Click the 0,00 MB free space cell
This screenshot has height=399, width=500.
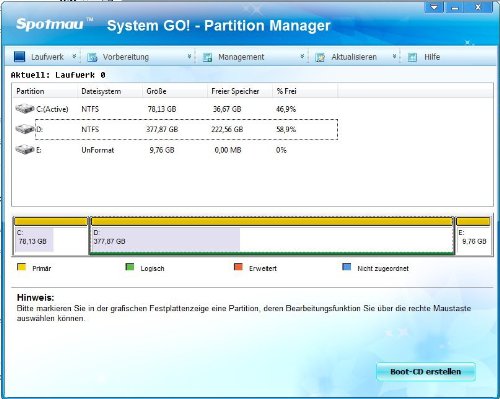pos(228,150)
